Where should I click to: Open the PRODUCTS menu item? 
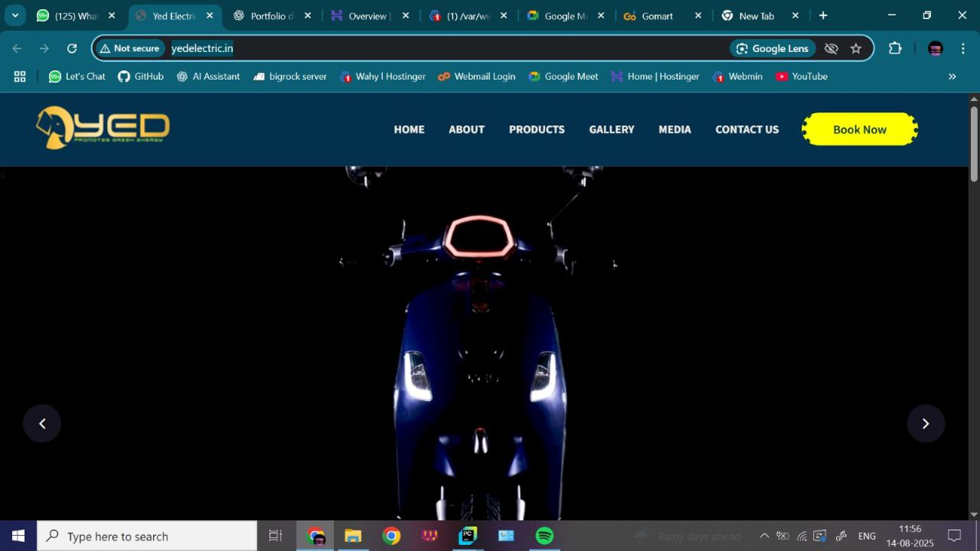pos(537,129)
